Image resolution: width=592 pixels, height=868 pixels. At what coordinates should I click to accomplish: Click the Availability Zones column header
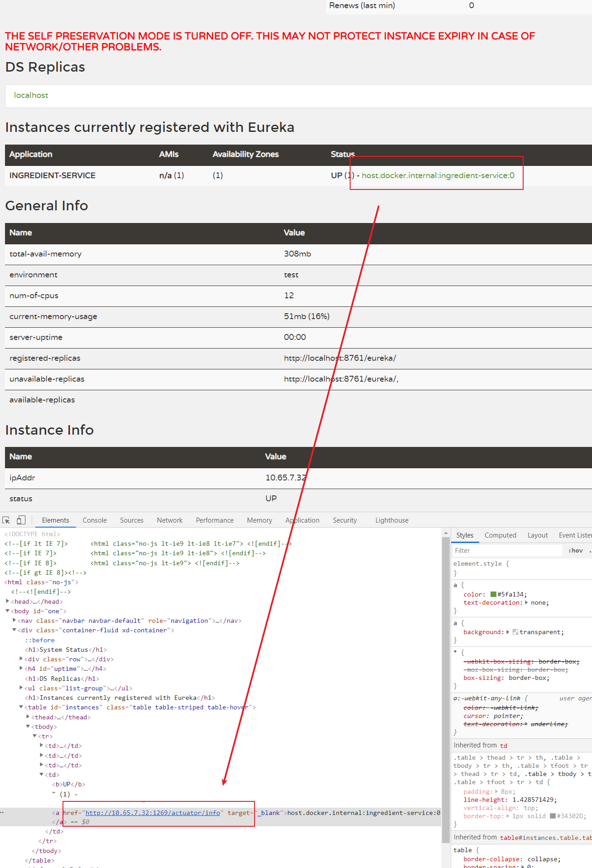click(x=245, y=154)
